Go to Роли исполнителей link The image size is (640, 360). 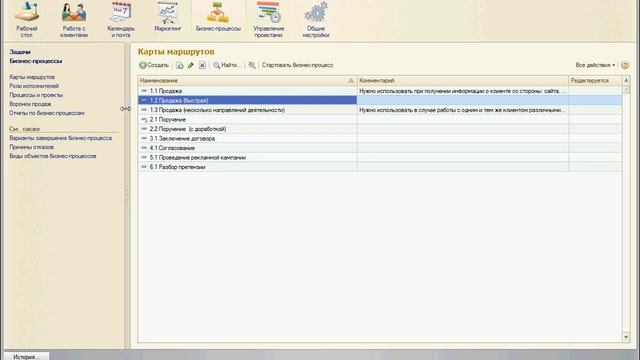[x=34, y=86]
